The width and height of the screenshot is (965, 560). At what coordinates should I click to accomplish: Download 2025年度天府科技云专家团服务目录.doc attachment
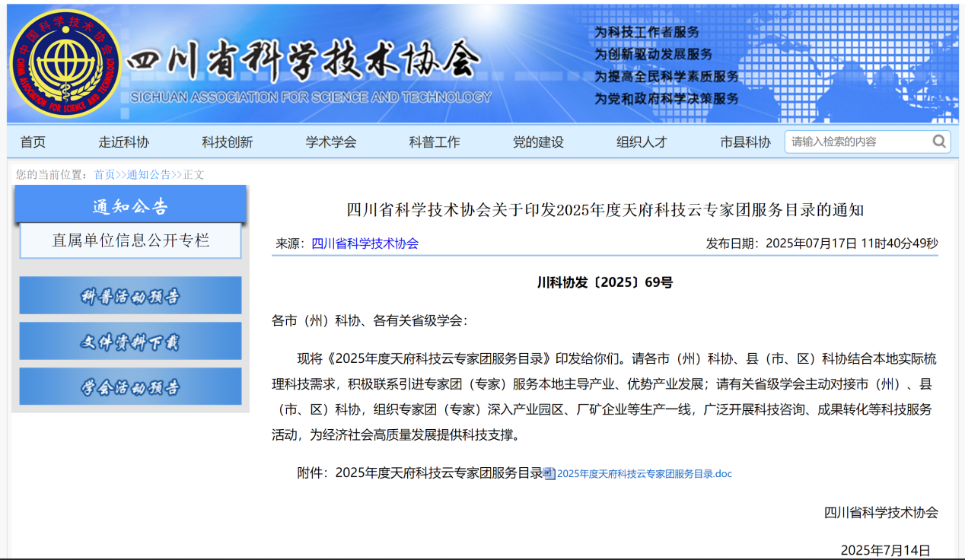(x=644, y=473)
